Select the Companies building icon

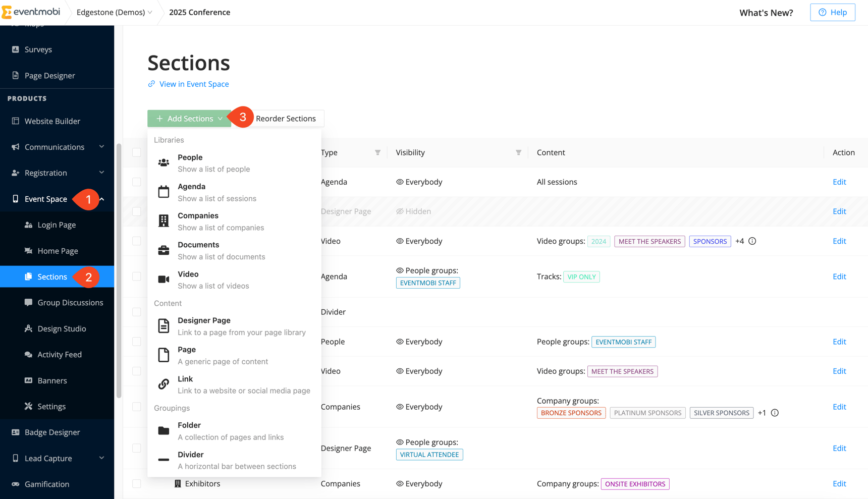(x=163, y=220)
